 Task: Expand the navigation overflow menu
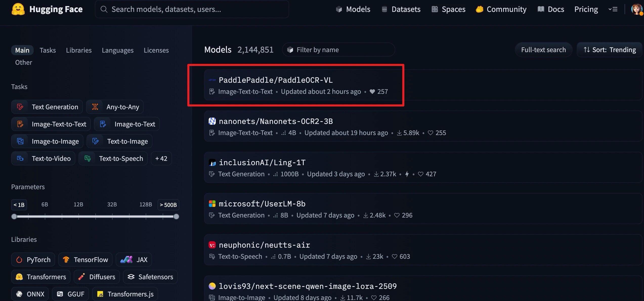click(x=613, y=9)
